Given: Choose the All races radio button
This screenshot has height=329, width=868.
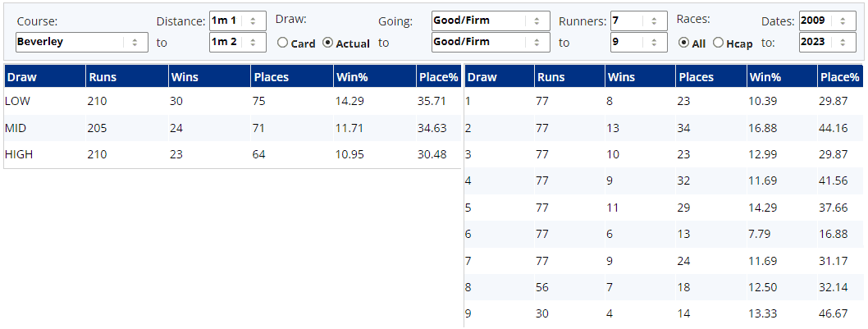Looking at the screenshot, I should pos(683,43).
